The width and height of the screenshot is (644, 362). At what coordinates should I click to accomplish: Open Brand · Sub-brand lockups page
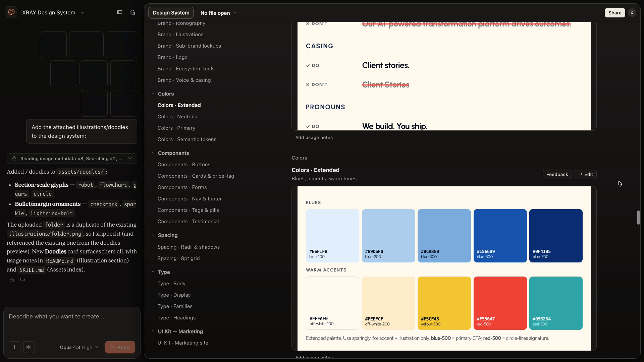(x=189, y=46)
